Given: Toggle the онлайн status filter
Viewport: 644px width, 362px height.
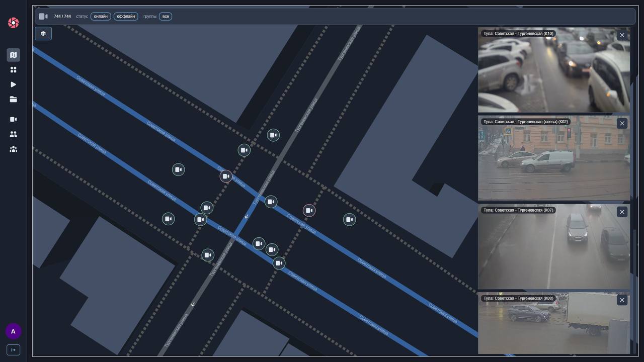Looking at the screenshot, I should tap(101, 17).
